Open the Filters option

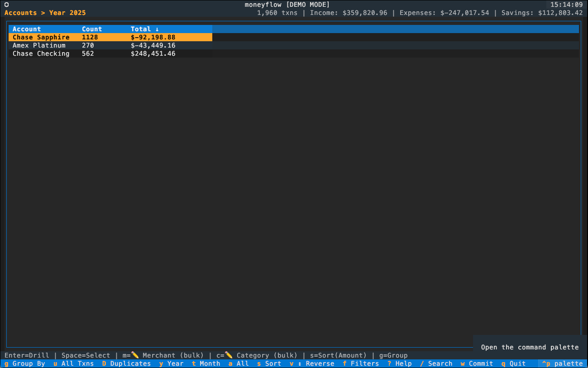(361, 363)
